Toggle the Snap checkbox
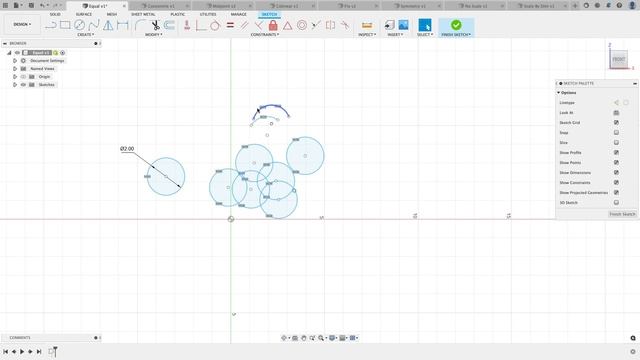Image resolution: width=640 pixels, height=360 pixels. click(x=616, y=133)
